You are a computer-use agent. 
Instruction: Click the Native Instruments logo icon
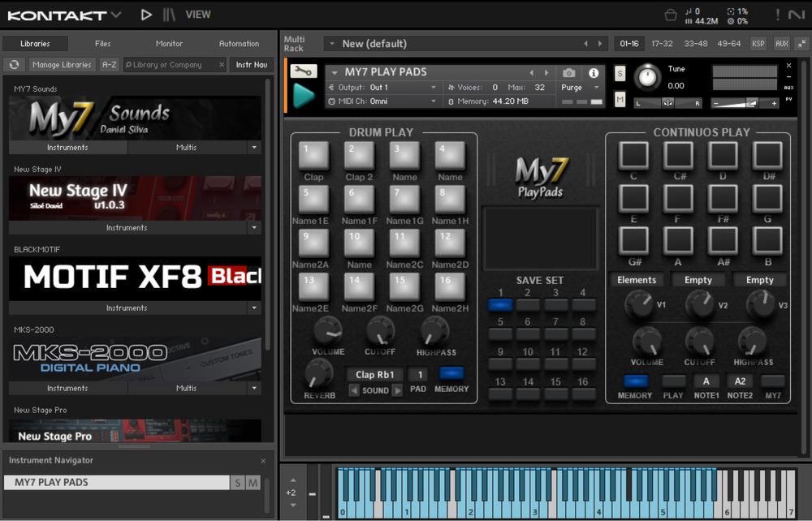tap(796, 15)
